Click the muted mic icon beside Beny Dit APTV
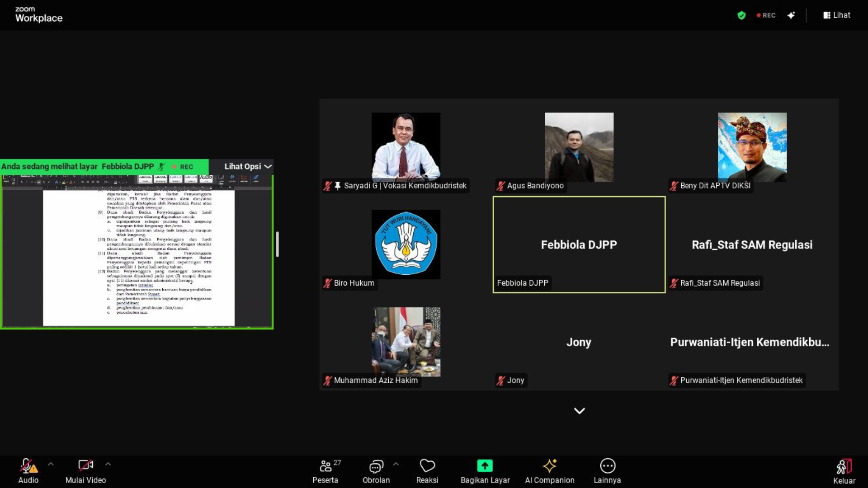The image size is (868, 488). tap(674, 186)
